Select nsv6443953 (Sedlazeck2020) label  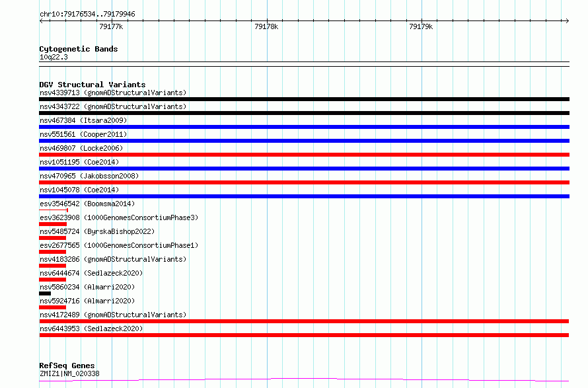click(x=91, y=329)
